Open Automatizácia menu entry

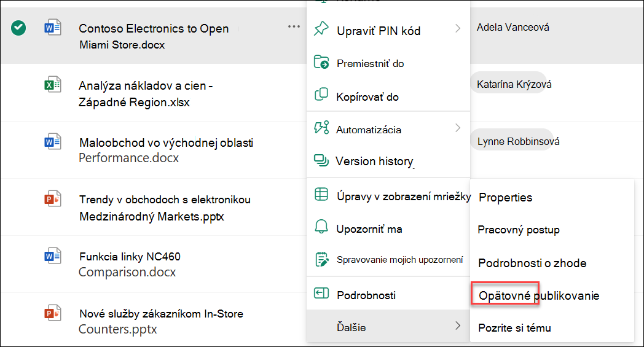point(388,129)
